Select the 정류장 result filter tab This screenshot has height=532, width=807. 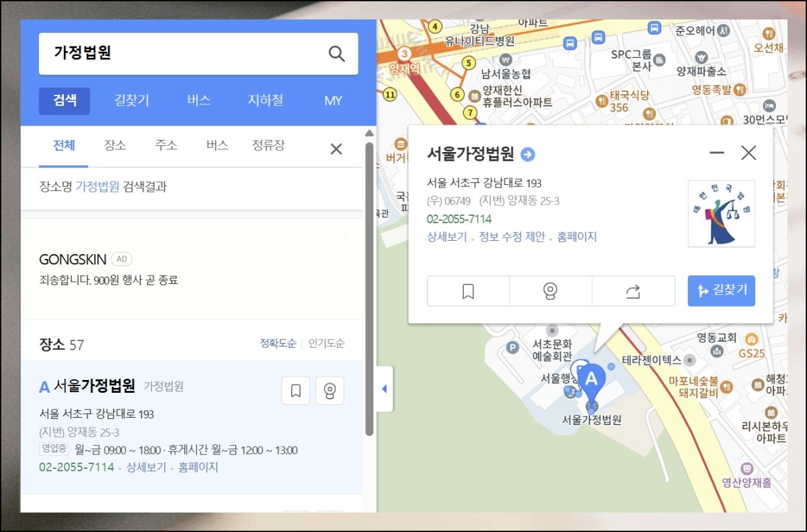(268, 146)
